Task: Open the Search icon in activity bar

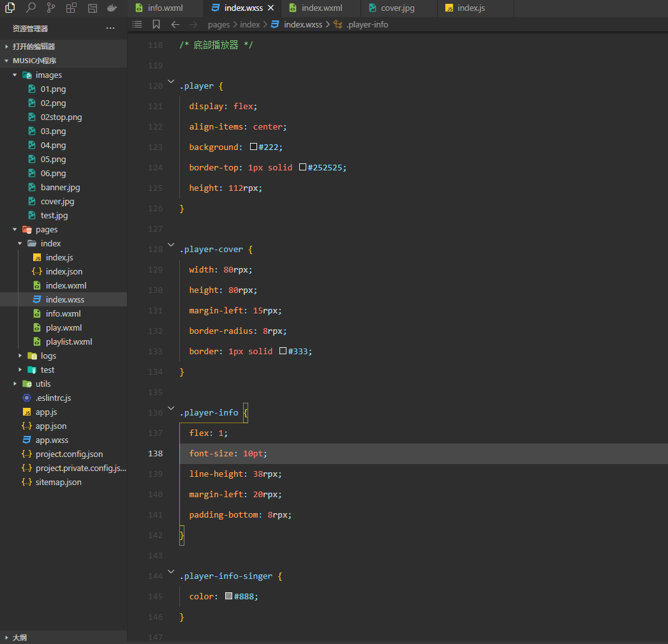Action: click(x=31, y=8)
